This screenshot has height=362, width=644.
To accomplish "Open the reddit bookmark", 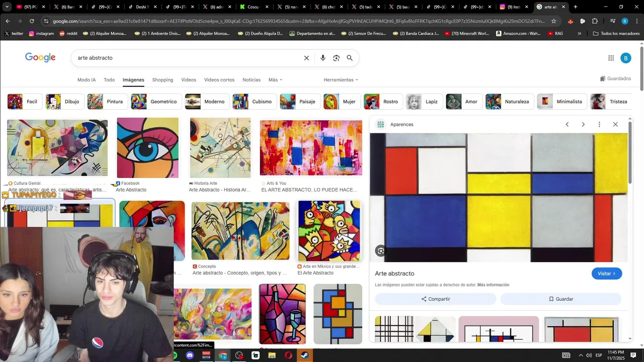I will (68, 33).
